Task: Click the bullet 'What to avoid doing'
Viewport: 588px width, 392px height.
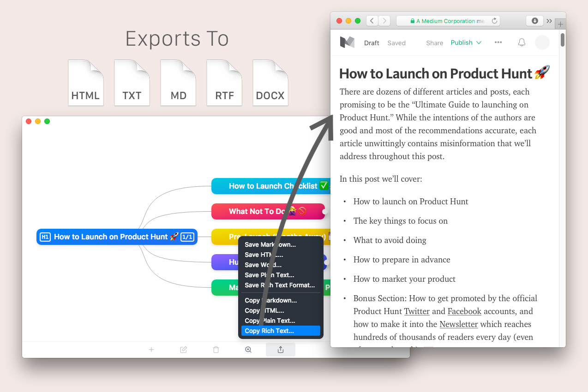Action: pyautogui.click(x=390, y=240)
